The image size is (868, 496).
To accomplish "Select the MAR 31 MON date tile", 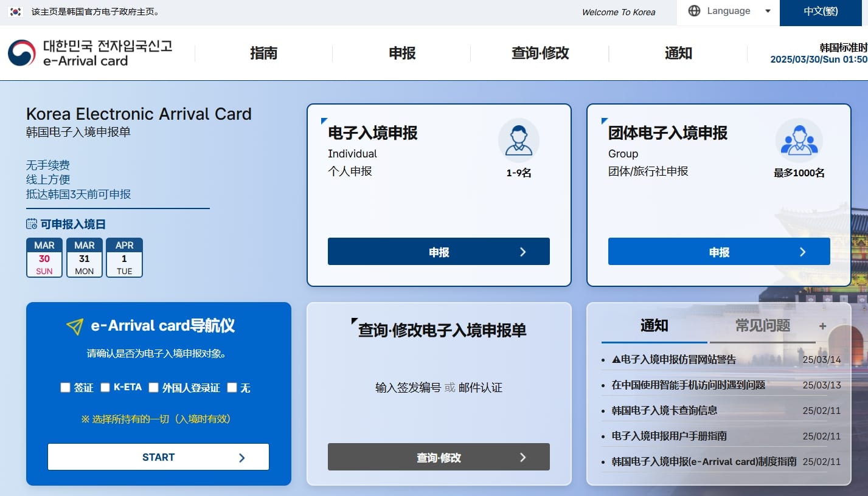I will pyautogui.click(x=85, y=258).
